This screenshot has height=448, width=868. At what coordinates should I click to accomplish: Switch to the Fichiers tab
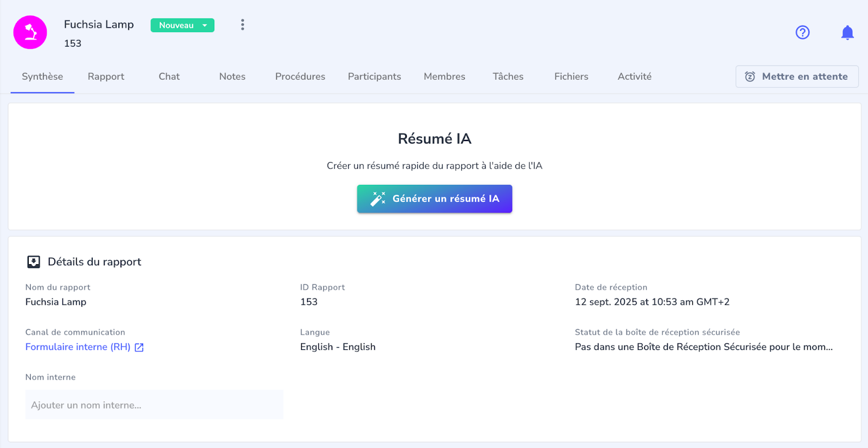571,76
